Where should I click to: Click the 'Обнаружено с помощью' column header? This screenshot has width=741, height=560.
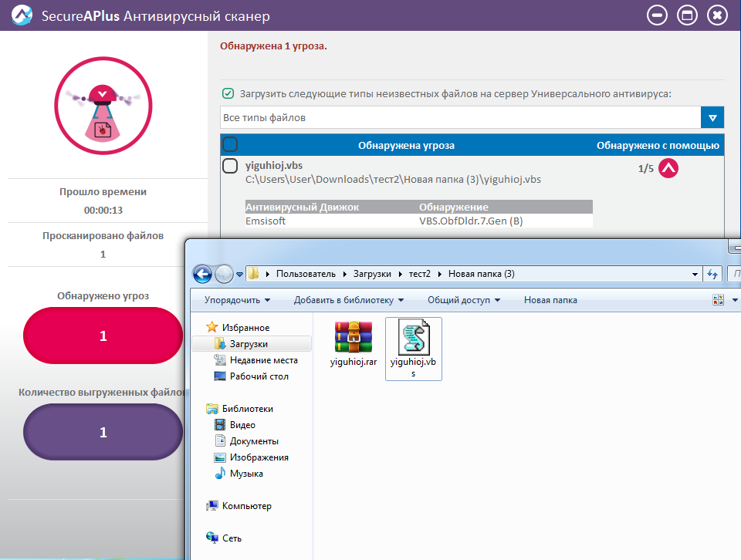pos(658,146)
